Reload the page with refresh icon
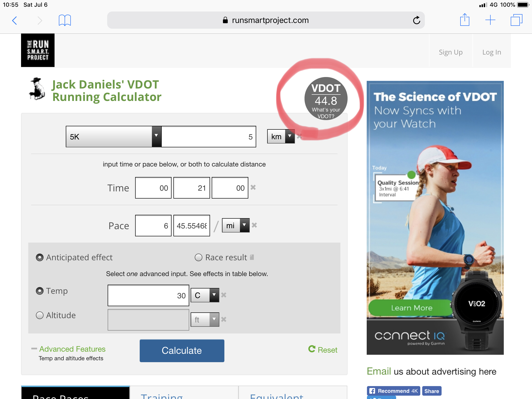This screenshot has width=532, height=399. point(416,20)
